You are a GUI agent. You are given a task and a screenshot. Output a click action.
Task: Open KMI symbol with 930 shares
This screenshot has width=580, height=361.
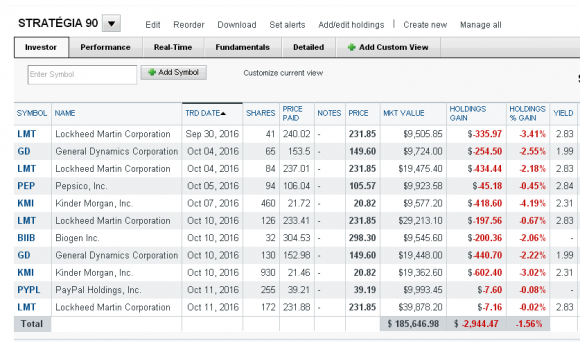[x=26, y=273]
